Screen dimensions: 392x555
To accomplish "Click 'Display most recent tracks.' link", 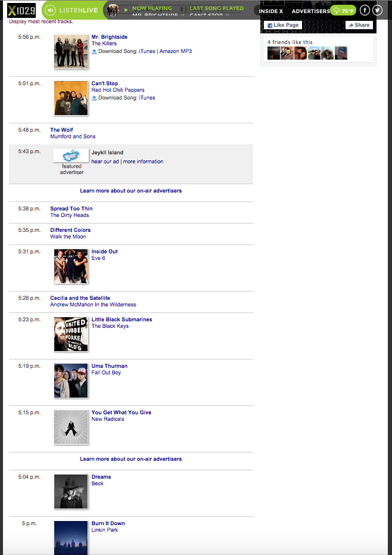I will (x=41, y=21).
